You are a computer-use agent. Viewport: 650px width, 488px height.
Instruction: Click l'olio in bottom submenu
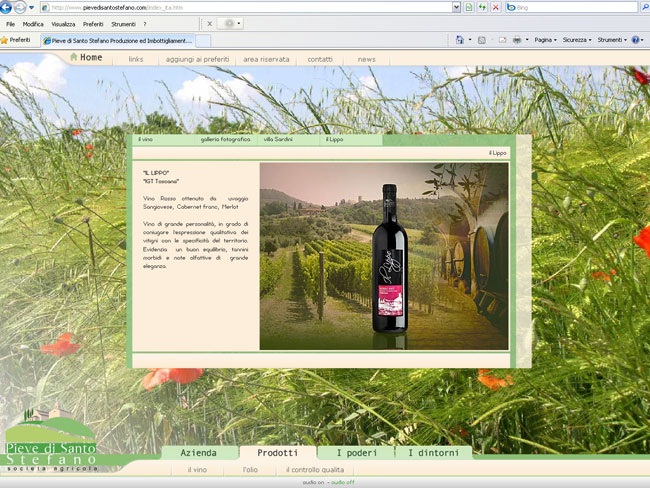[x=250, y=470]
